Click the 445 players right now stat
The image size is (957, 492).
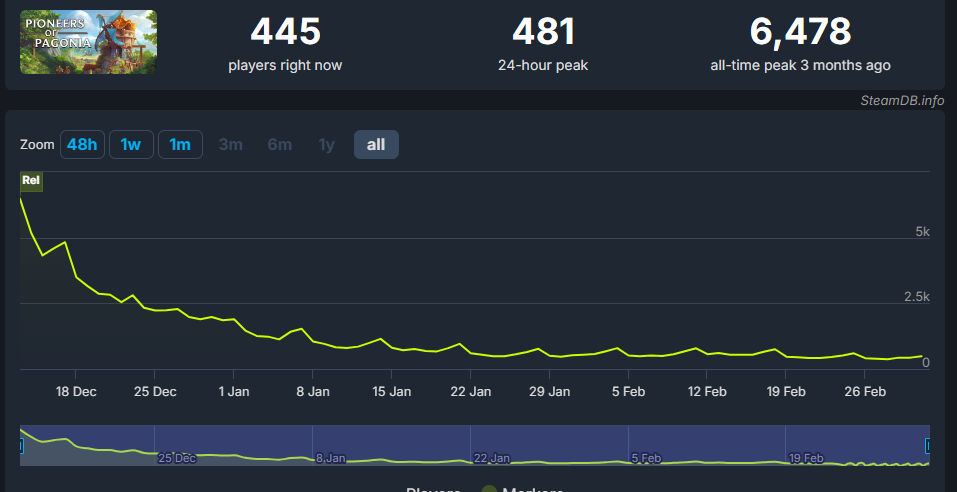pos(285,32)
